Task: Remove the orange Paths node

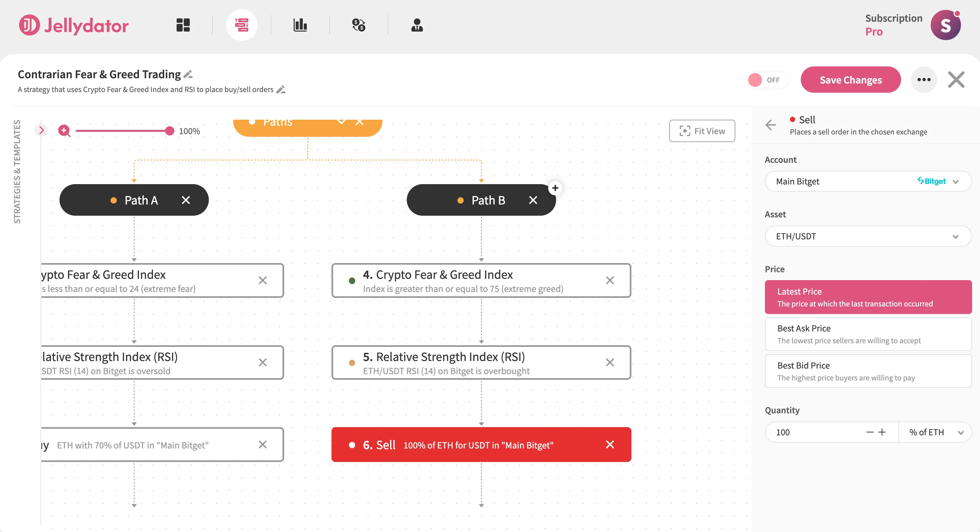Action: click(359, 122)
